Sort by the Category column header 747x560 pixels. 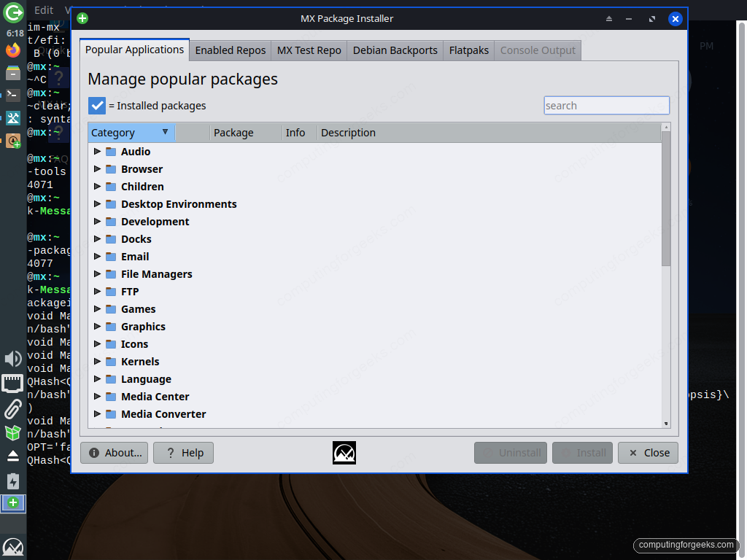(x=131, y=133)
